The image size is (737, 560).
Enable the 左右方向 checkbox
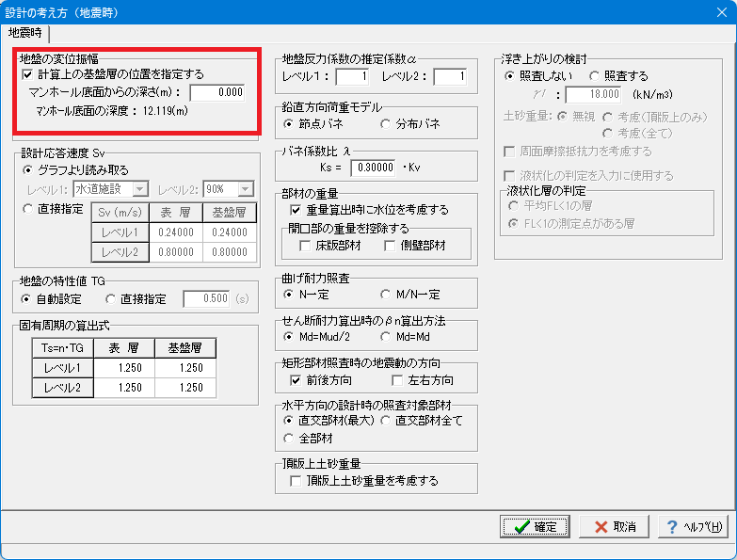pyautogui.click(x=397, y=380)
